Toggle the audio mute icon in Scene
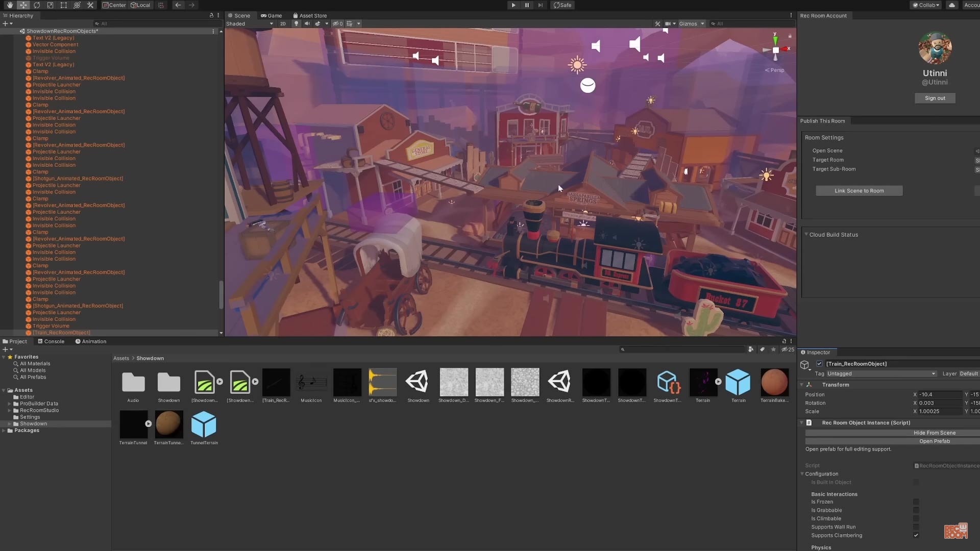The width and height of the screenshot is (980, 551). pyautogui.click(x=307, y=23)
